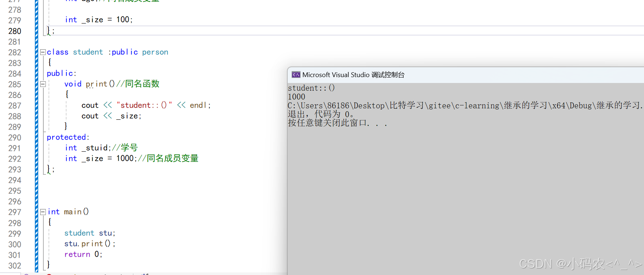The height and width of the screenshot is (275, 644).
Task: Click line number 280 in the gutter
Action: (x=15, y=31)
